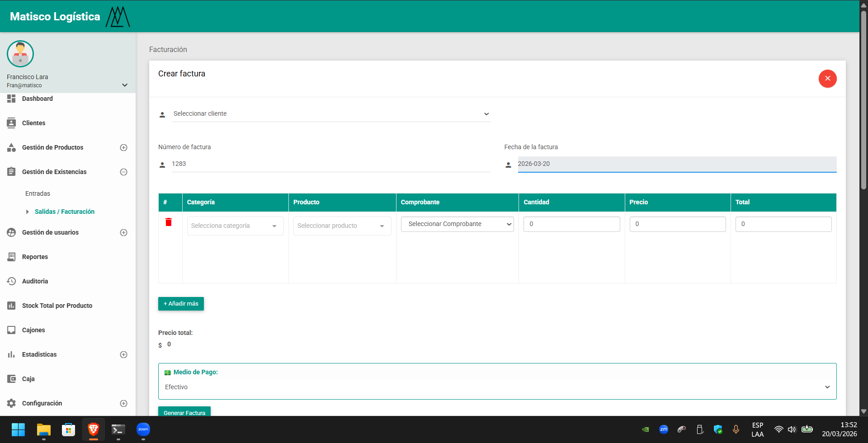Open the Cajones inbox icon
The image size is (868, 443).
[11, 330]
